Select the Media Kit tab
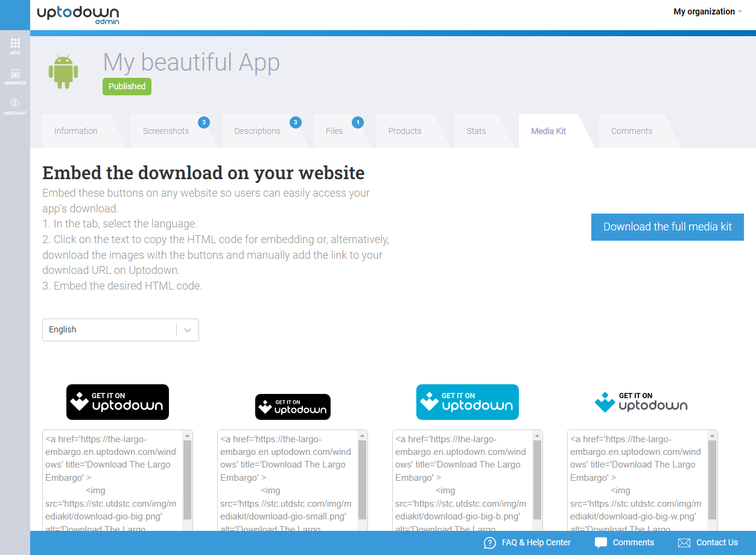 pos(548,131)
